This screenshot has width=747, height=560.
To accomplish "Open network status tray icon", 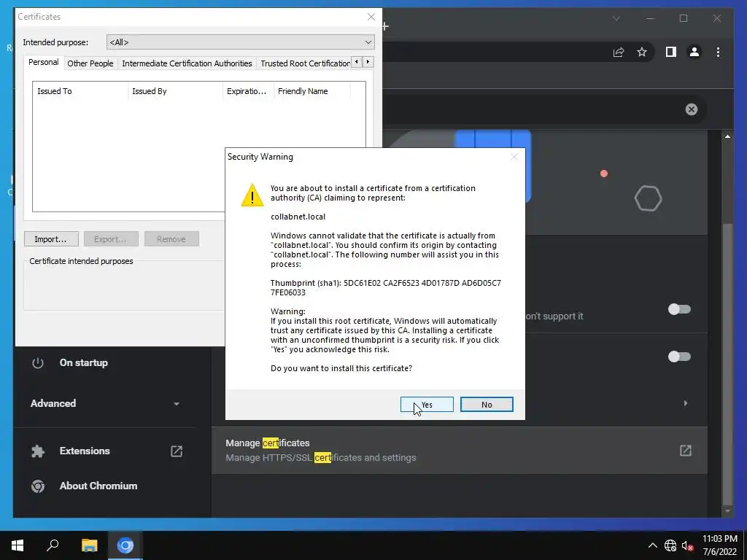I will click(x=670, y=545).
